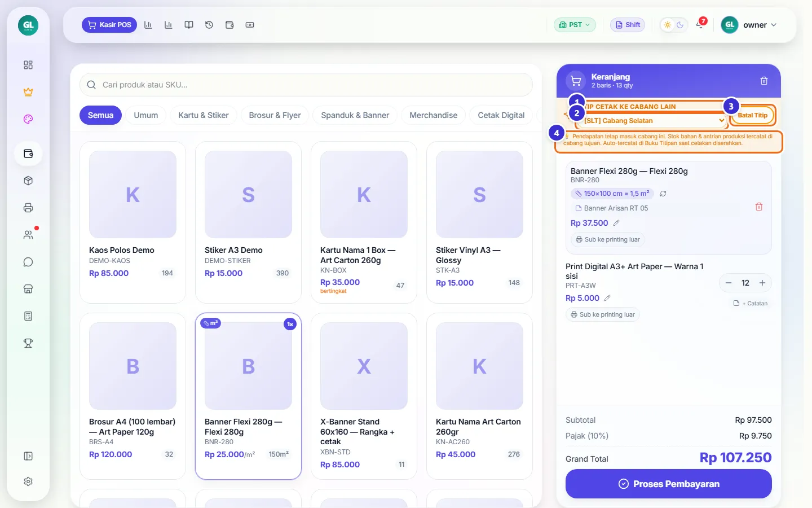Select the Semua category tab
Viewport: 812px width, 508px height.
pyautogui.click(x=100, y=115)
